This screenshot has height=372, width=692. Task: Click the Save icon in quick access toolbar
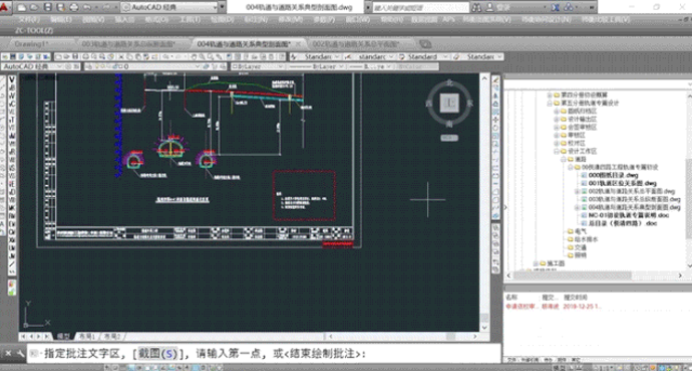pos(48,8)
